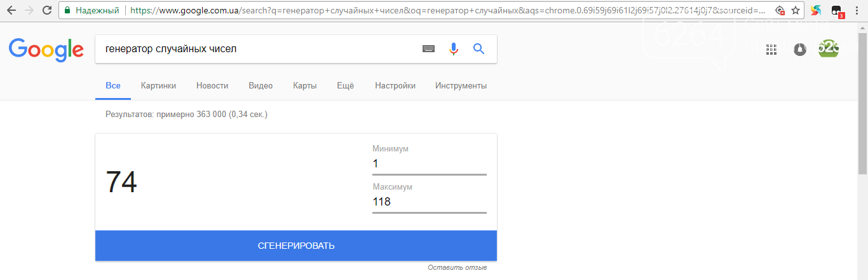This screenshot has height=280, width=868.
Task: Click the СГЕНЕРИРОВАТЬ button
Action: tap(296, 246)
